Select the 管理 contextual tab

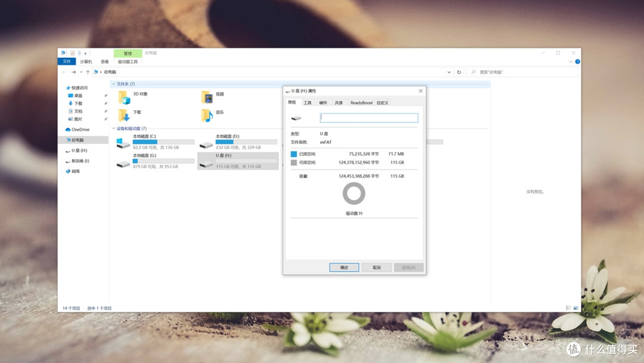coord(128,54)
